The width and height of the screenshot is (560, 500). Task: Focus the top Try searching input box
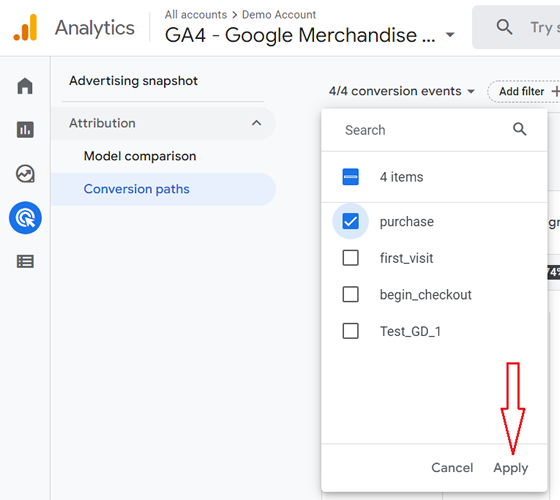point(516,27)
